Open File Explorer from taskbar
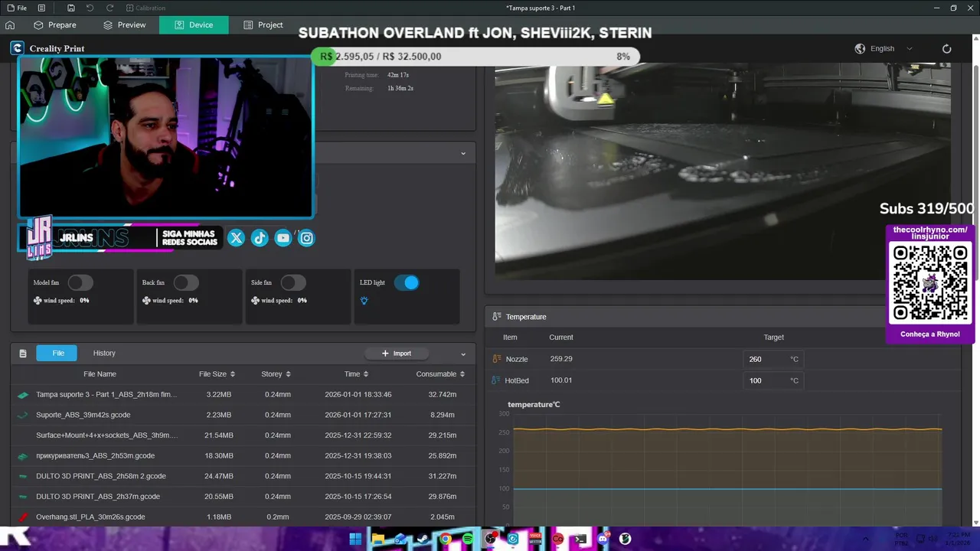This screenshot has height=551, width=980. point(377,539)
